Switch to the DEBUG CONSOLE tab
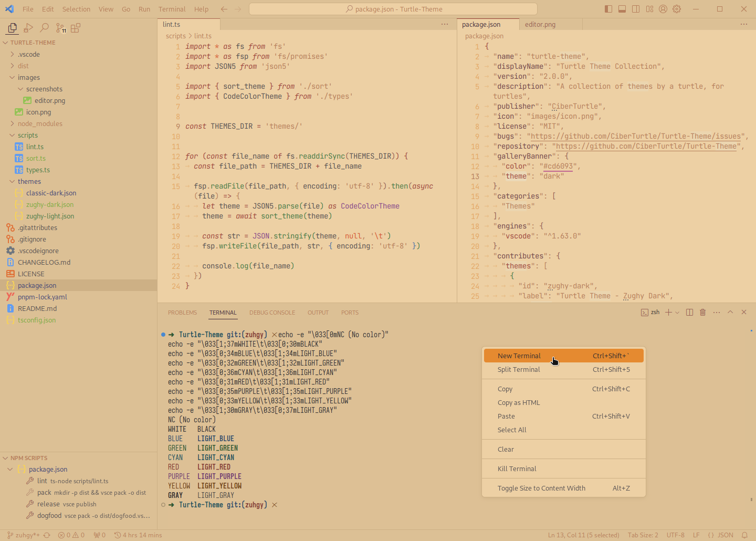 click(x=272, y=313)
